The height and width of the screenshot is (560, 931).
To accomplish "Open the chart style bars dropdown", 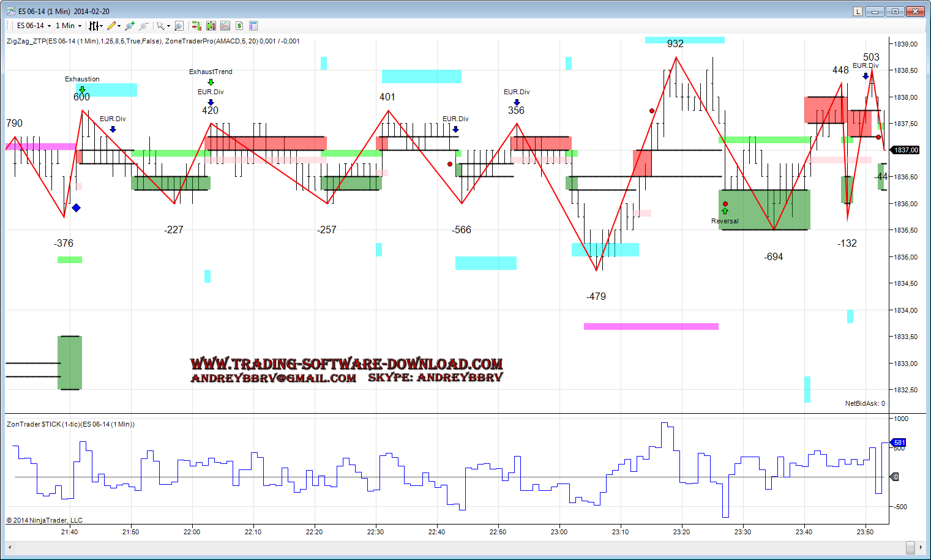I will 95,26.
